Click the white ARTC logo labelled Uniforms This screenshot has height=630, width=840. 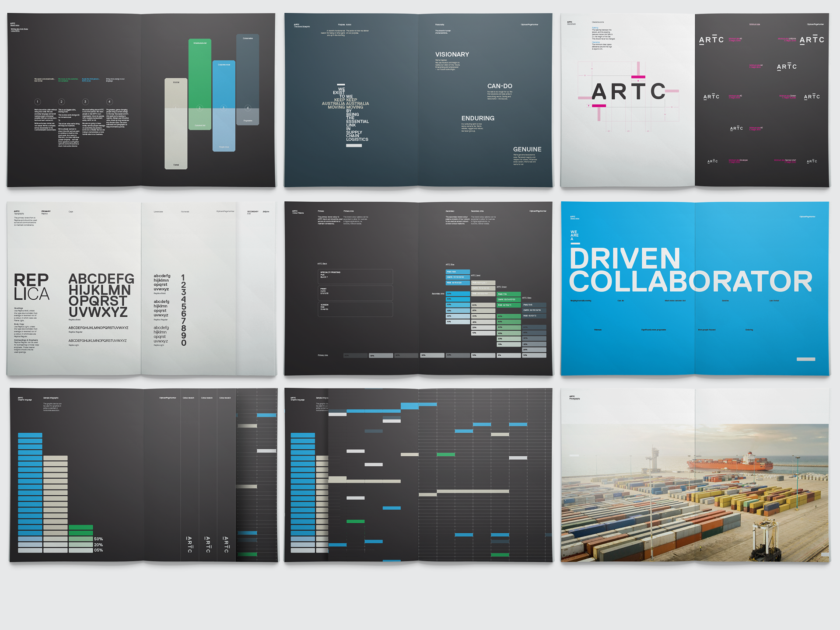tap(812, 40)
